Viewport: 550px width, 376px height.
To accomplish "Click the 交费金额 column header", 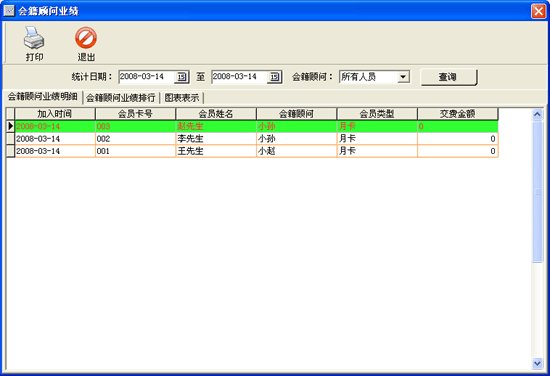I will (x=457, y=114).
